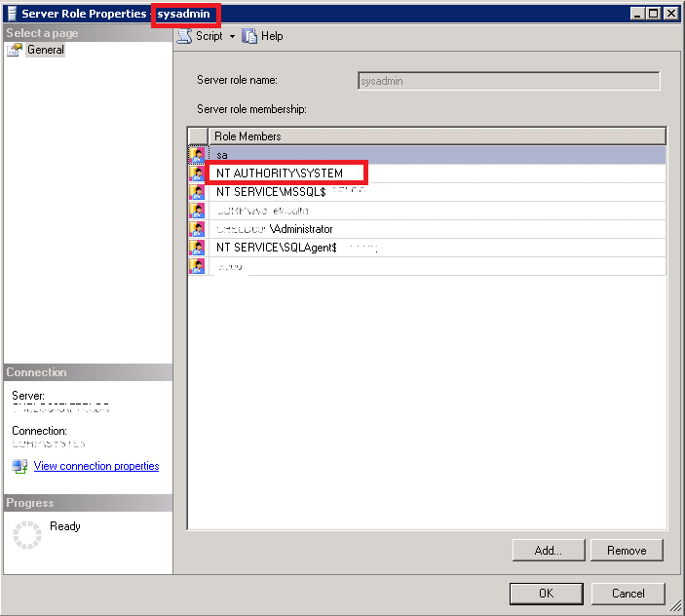
Task: Click the connection properties computer icon
Action: tap(19, 466)
